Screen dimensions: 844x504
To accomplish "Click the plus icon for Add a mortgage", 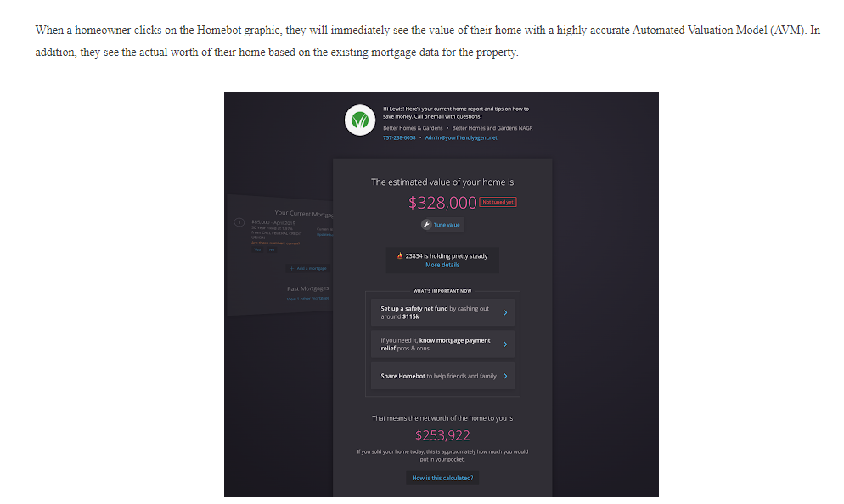I will (x=292, y=268).
